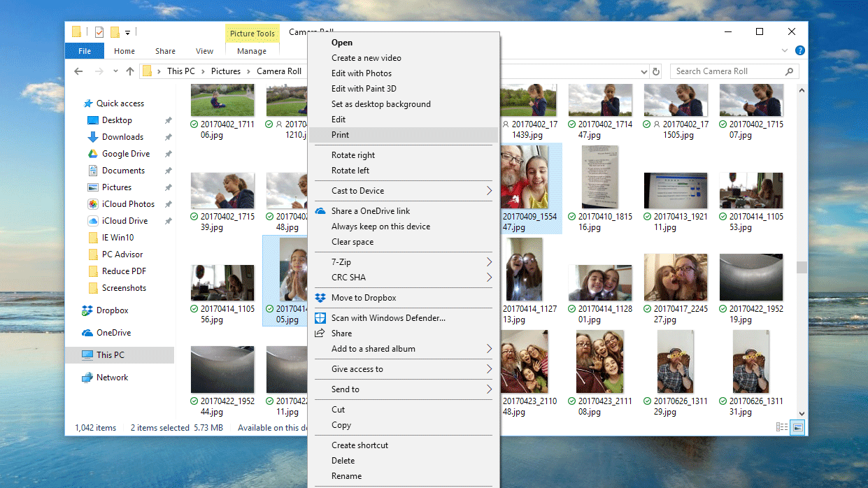Open the Screenshots folder in navigation pane
The height and width of the screenshot is (488, 868).
point(117,288)
